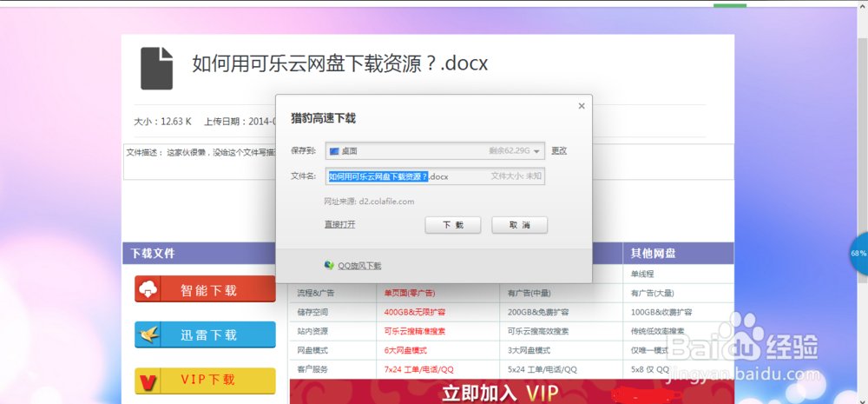Screen dimensions: 868x404
Task: Click the 直接打开 link
Action: point(340,224)
